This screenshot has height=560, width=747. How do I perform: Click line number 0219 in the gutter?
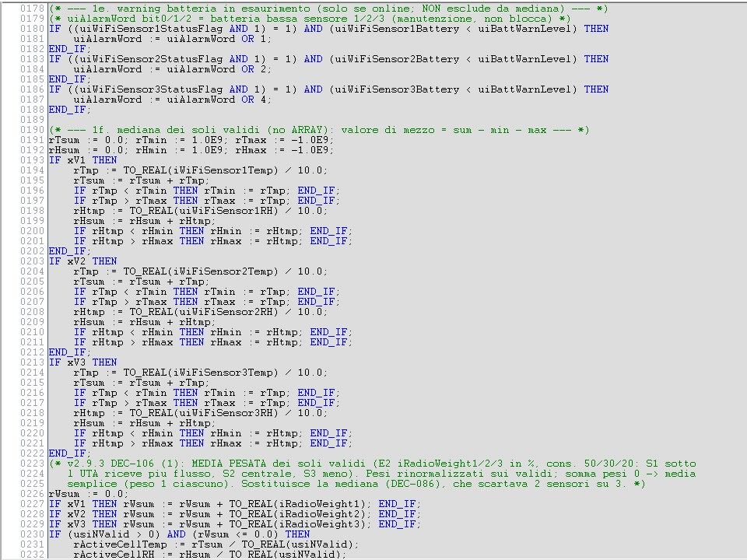coord(33,423)
